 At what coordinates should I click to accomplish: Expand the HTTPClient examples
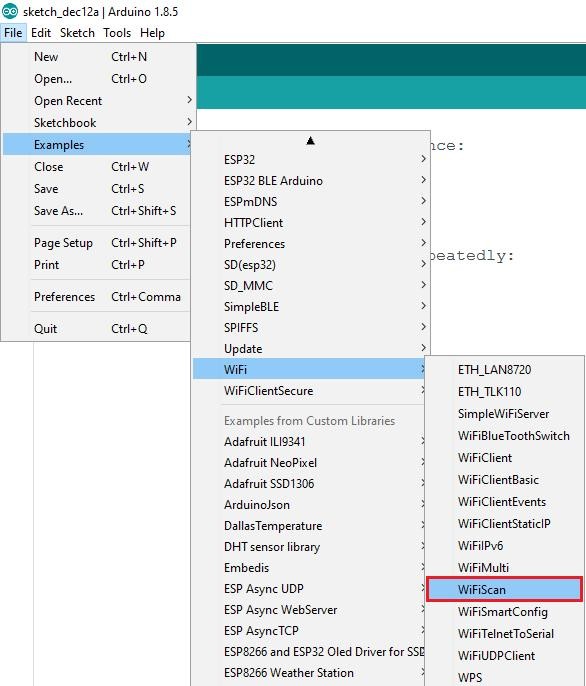pyautogui.click(x=311, y=223)
